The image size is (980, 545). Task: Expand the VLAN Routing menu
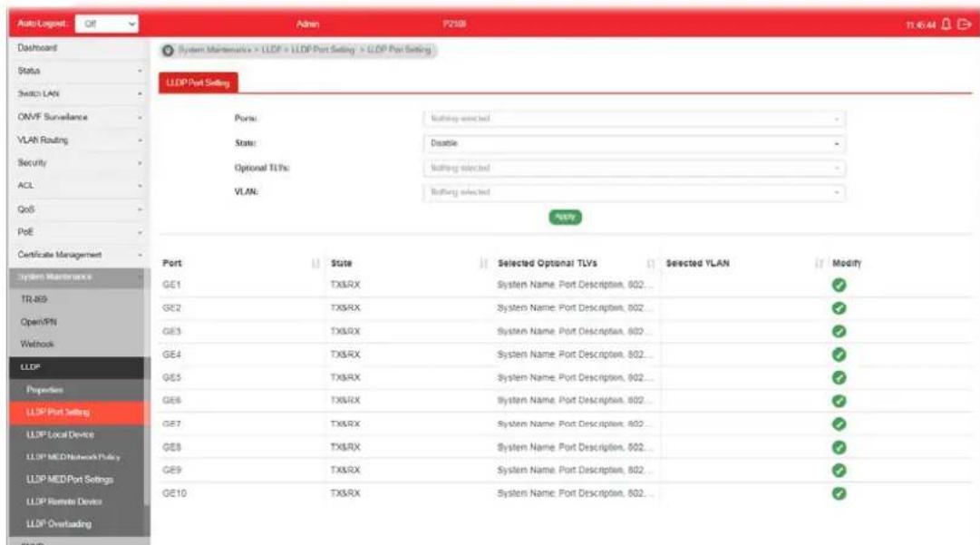pos(79,140)
